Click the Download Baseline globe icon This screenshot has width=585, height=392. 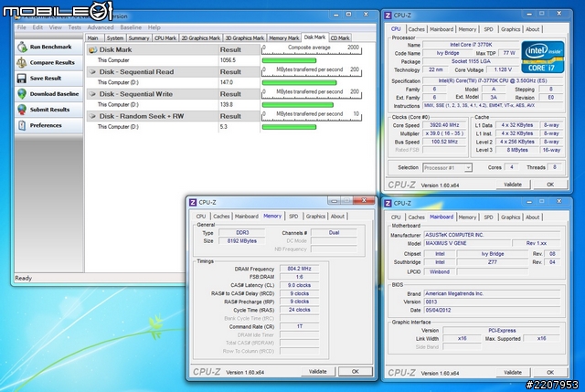coord(22,93)
